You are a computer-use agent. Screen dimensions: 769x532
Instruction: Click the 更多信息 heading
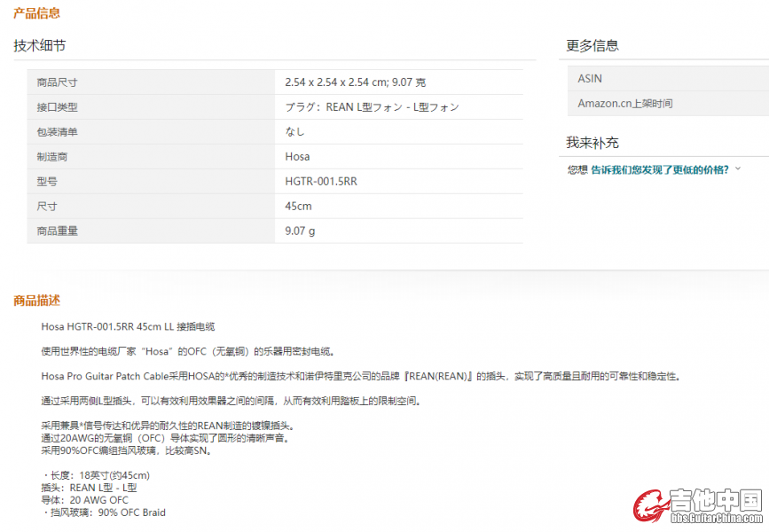592,46
